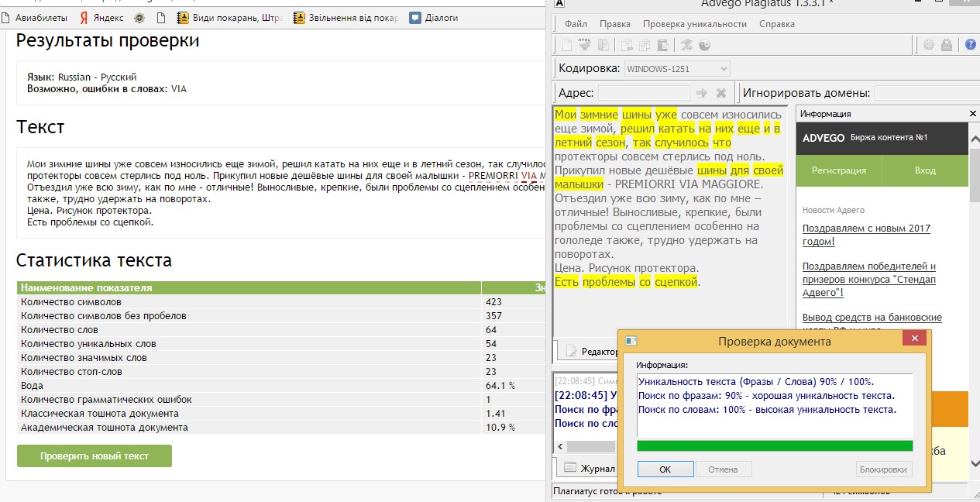This screenshot has width=980, height=502.
Task: Click the quick uniqueness check icon
Action: [x=687, y=45]
